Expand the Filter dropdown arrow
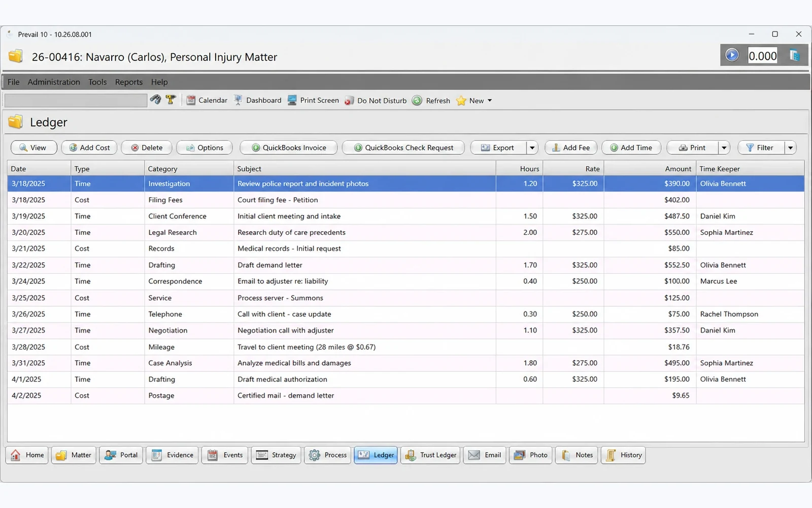 pos(790,147)
